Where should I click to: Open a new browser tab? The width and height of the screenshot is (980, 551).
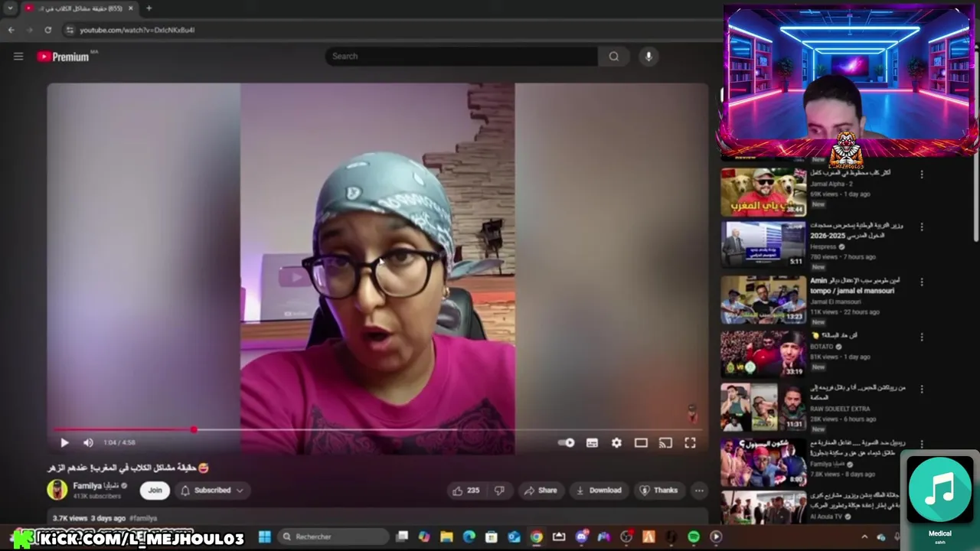coord(149,8)
